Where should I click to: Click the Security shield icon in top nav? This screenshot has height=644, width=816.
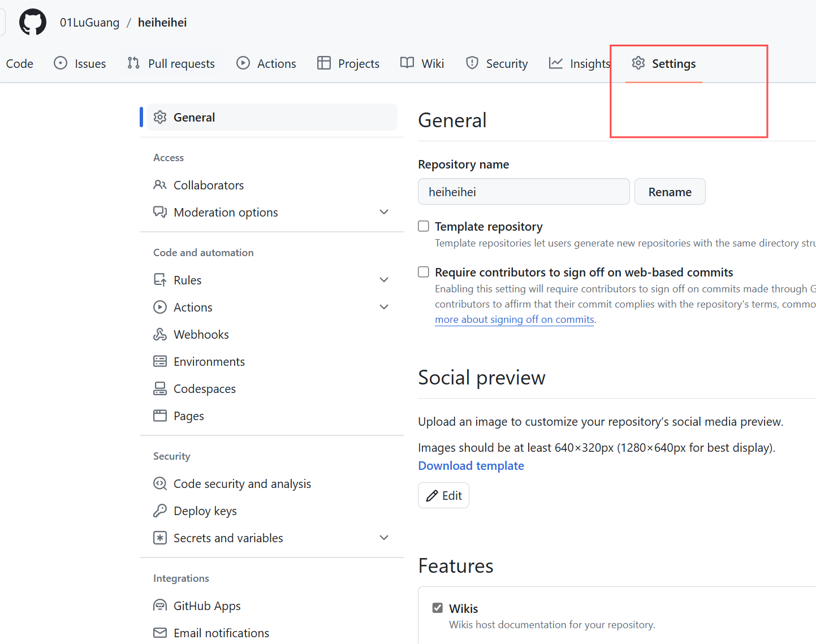pyautogui.click(x=472, y=63)
